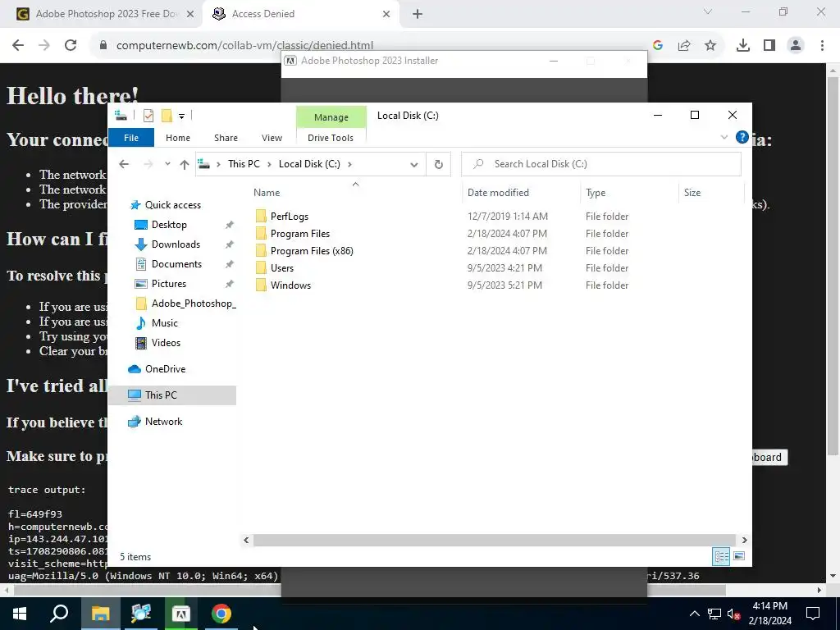
Task: Open Chrome downloads icon
Action: pyautogui.click(x=743, y=46)
